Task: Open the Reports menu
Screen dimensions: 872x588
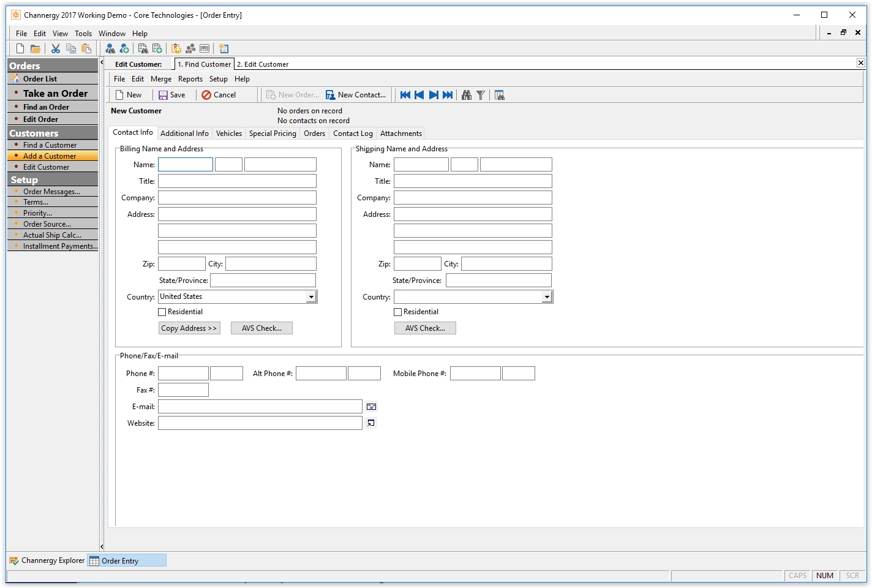Action: point(190,79)
